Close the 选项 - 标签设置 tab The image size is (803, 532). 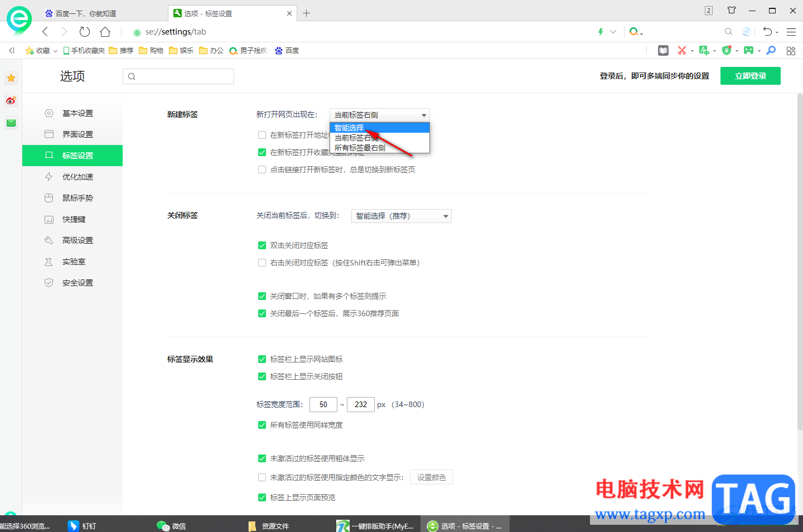tap(289, 13)
